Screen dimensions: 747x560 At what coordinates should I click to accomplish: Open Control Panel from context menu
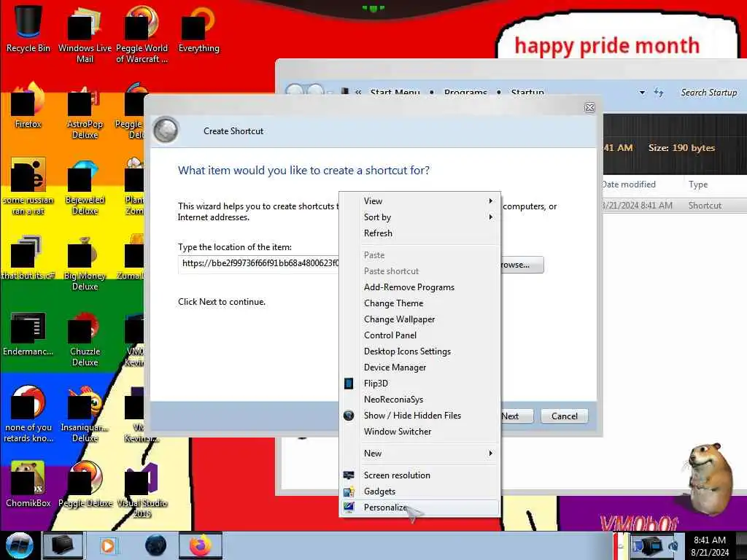click(x=419, y=335)
